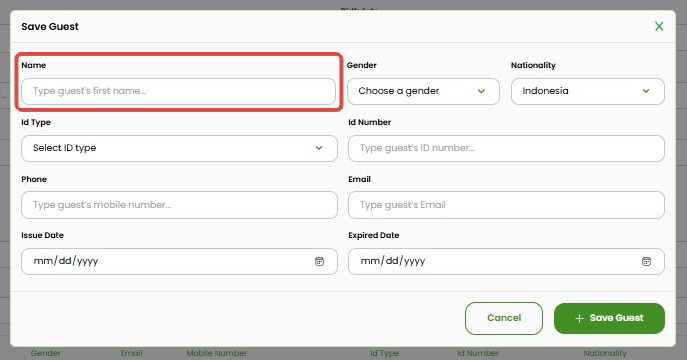The image size is (687, 360).
Task: Click the Email field label
Action: point(359,179)
